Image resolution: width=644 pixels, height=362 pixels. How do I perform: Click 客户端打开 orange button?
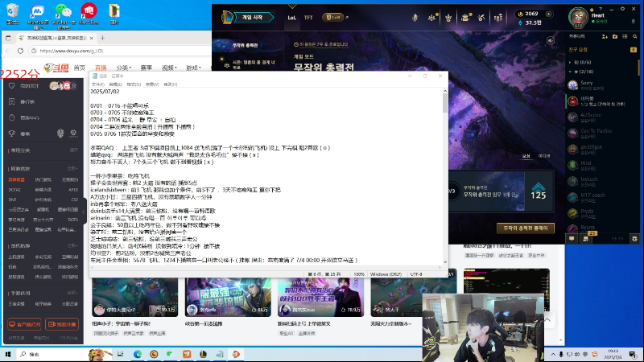[x=24, y=324]
